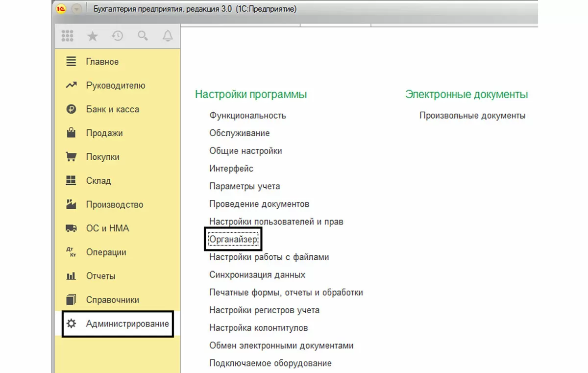Click the Покупки cart icon

(x=71, y=157)
